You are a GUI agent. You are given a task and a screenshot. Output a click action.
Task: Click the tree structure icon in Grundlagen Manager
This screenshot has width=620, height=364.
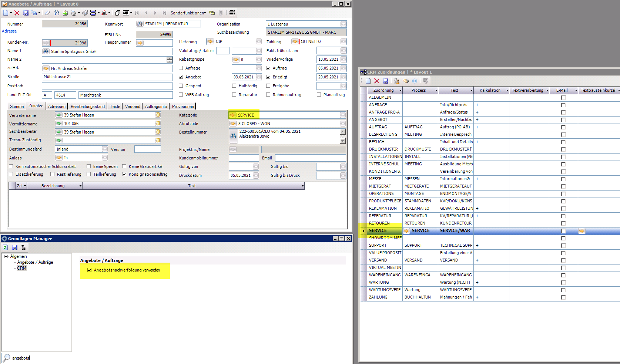coord(23,247)
